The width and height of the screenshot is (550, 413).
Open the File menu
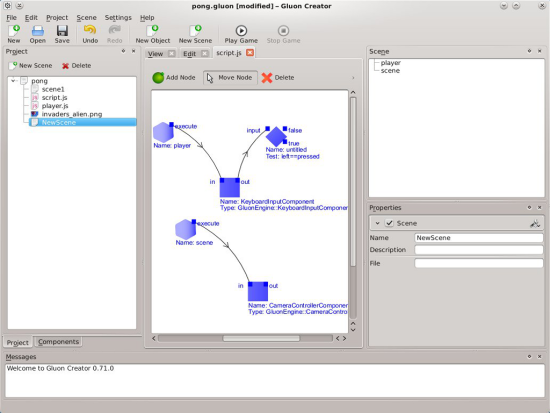11,18
